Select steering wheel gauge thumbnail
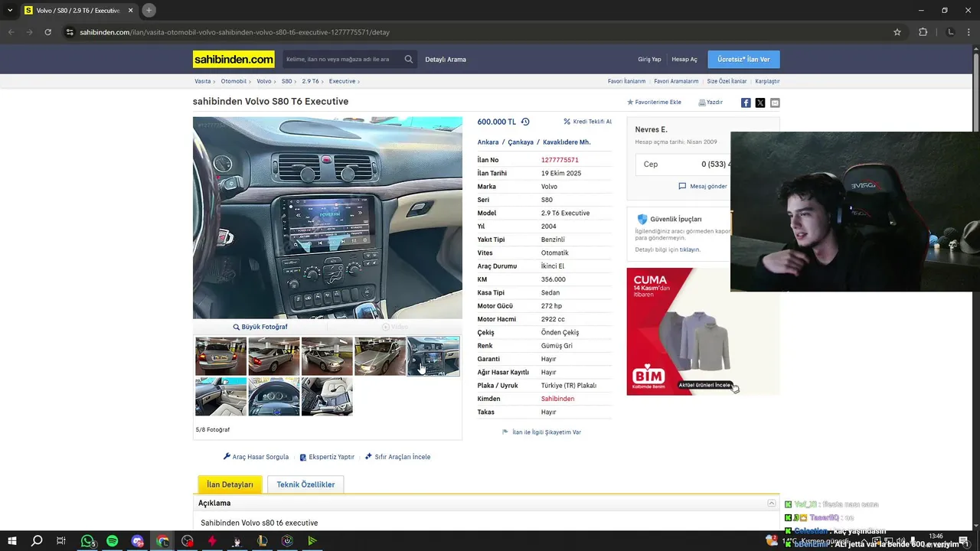This screenshot has height=551, width=980. click(273, 396)
